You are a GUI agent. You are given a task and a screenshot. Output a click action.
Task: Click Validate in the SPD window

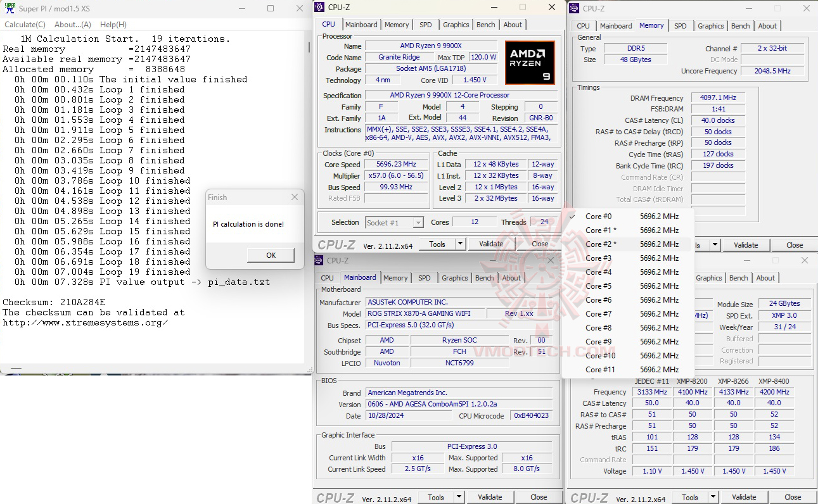point(744,497)
